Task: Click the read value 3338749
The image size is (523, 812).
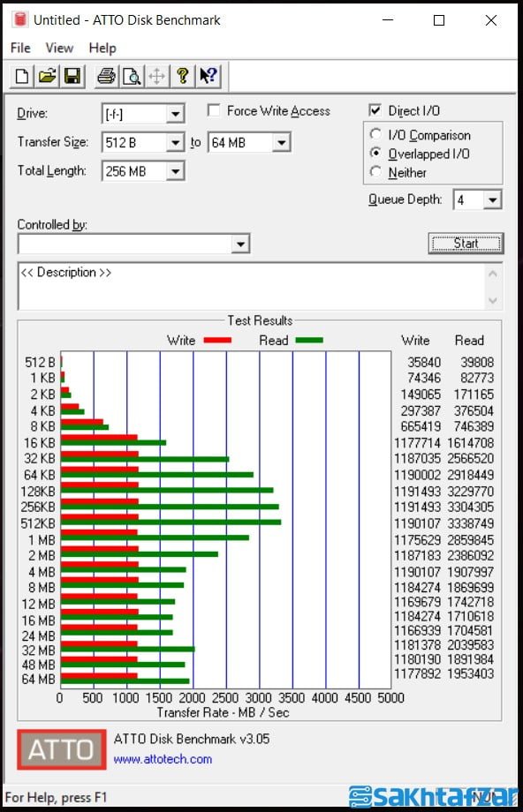Action: pyautogui.click(x=471, y=523)
